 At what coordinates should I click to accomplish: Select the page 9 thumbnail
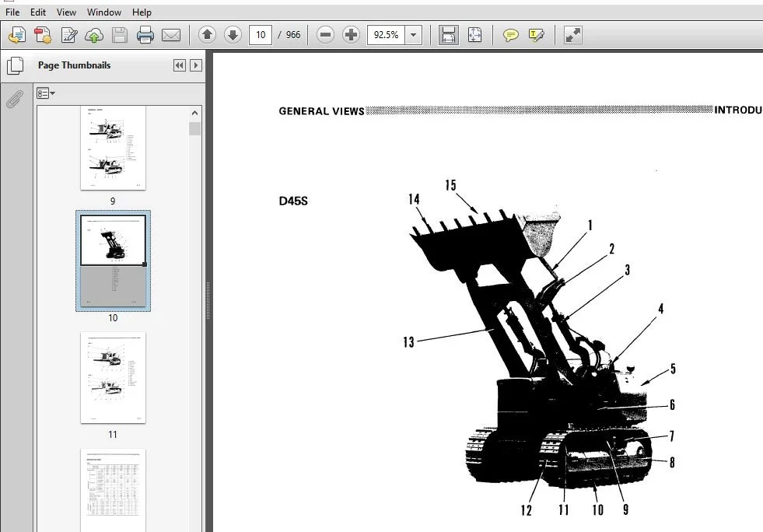(x=113, y=148)
